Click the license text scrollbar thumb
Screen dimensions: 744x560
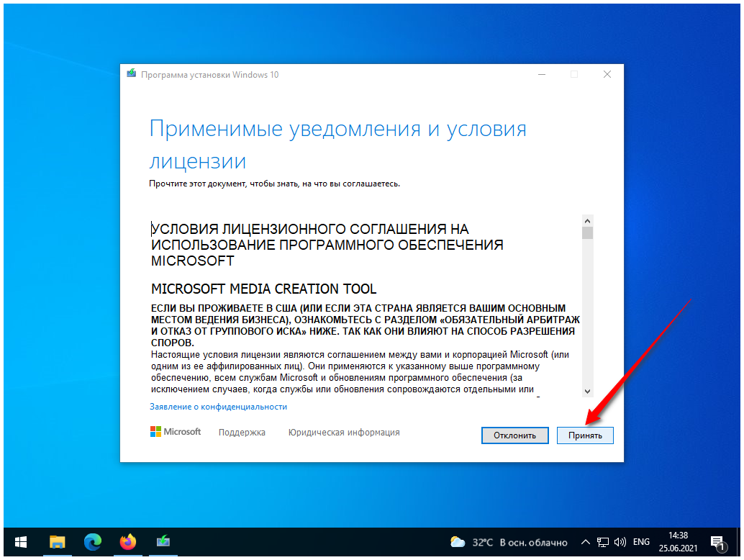tap(587, 233)
